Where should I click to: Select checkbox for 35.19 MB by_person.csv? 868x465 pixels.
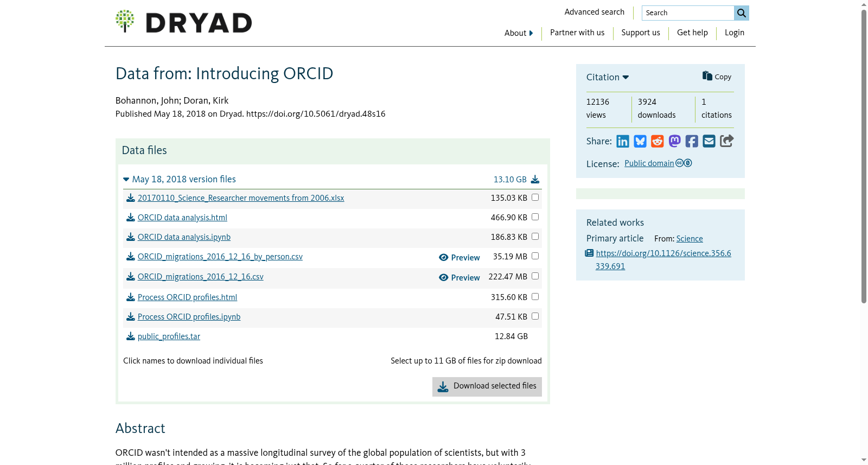click(535, 256)
